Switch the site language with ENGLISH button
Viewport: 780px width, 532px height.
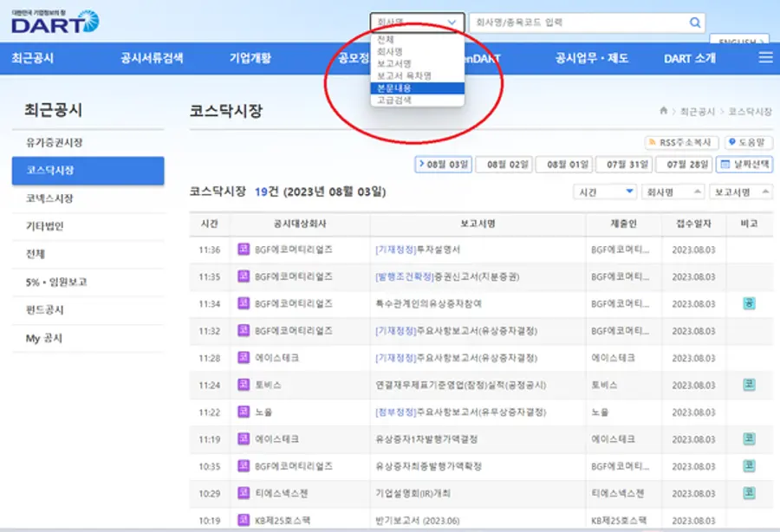[738, 40]
